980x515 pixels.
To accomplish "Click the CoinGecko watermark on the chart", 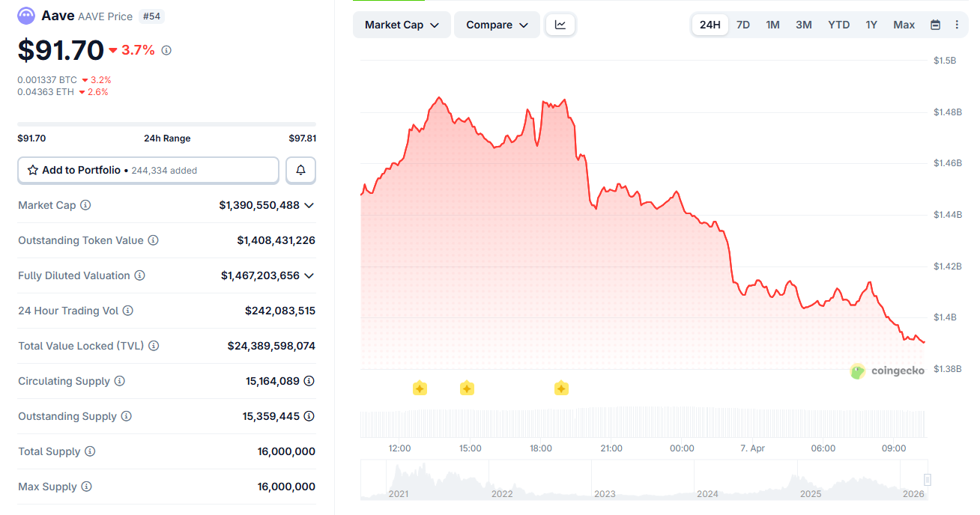I will pos(887,370).
